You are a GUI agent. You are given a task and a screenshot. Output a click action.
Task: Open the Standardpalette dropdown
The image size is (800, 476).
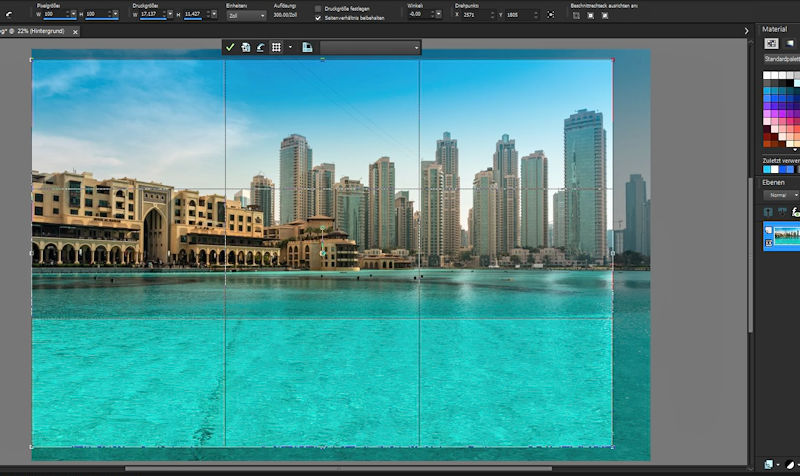click(782, 59)
